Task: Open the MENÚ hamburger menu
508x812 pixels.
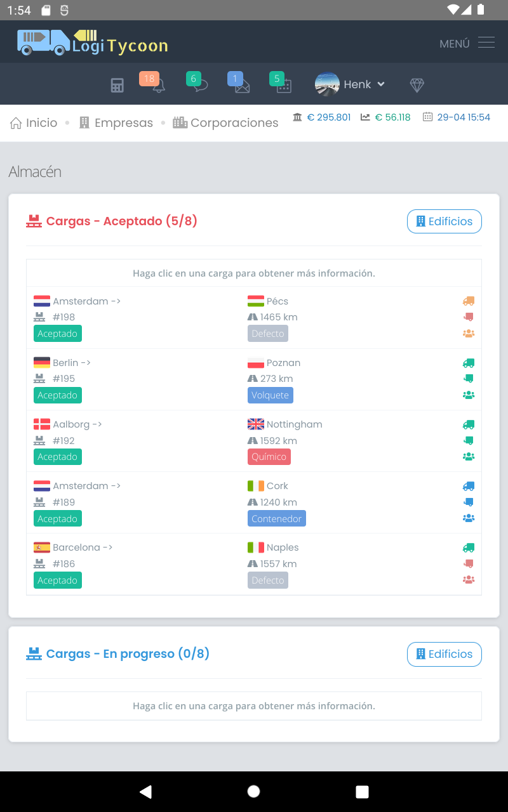Action: click(467, 43)
